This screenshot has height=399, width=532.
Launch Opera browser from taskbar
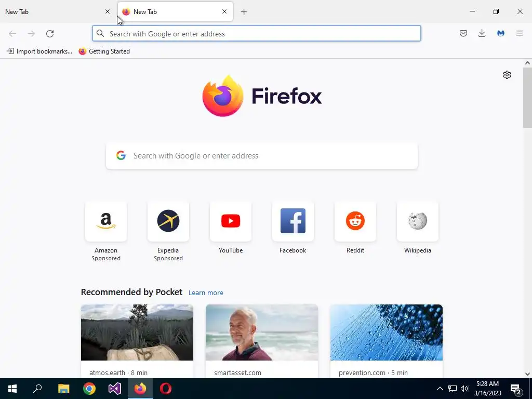click(166, 389)
